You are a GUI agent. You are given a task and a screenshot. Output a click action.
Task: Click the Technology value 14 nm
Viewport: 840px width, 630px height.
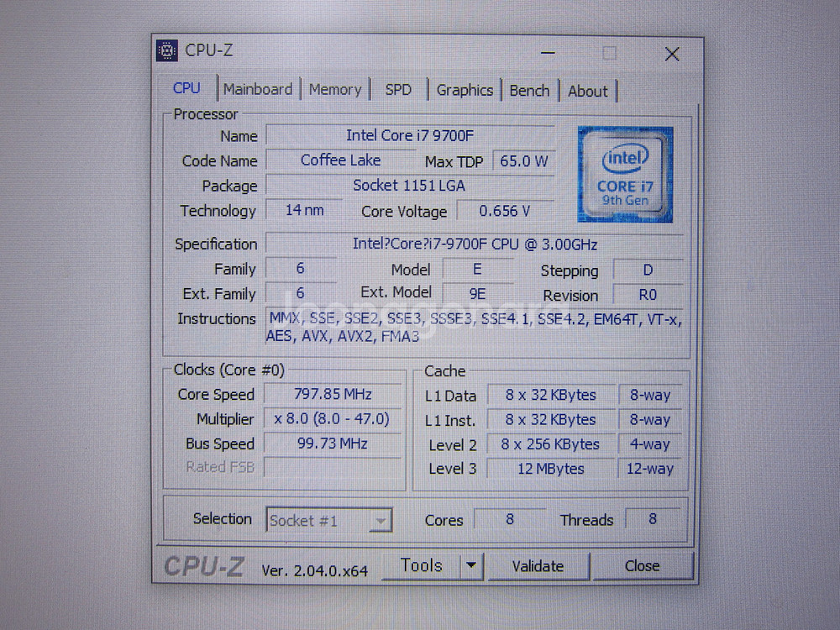pyautogui.click(x=304, y=211)
